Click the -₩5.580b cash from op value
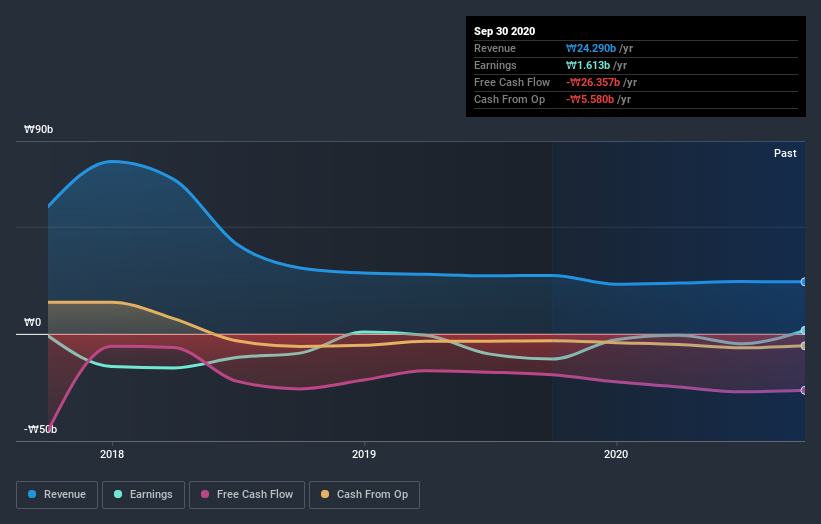 [590, 99]
